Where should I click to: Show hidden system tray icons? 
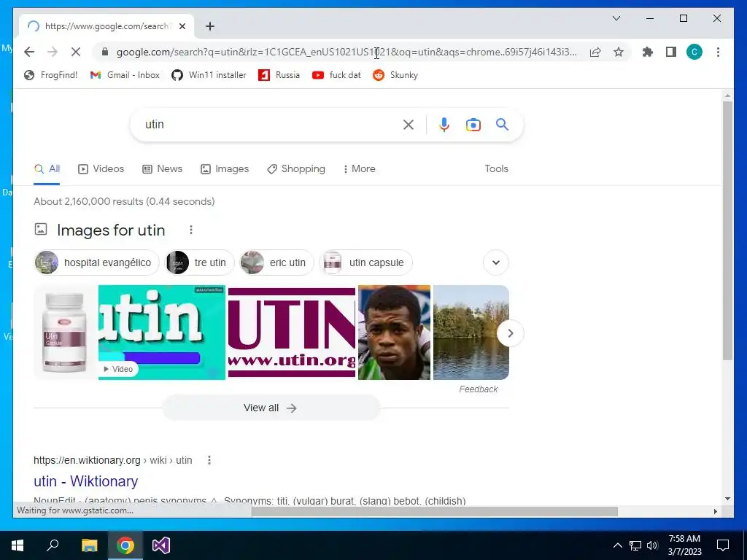617,545
